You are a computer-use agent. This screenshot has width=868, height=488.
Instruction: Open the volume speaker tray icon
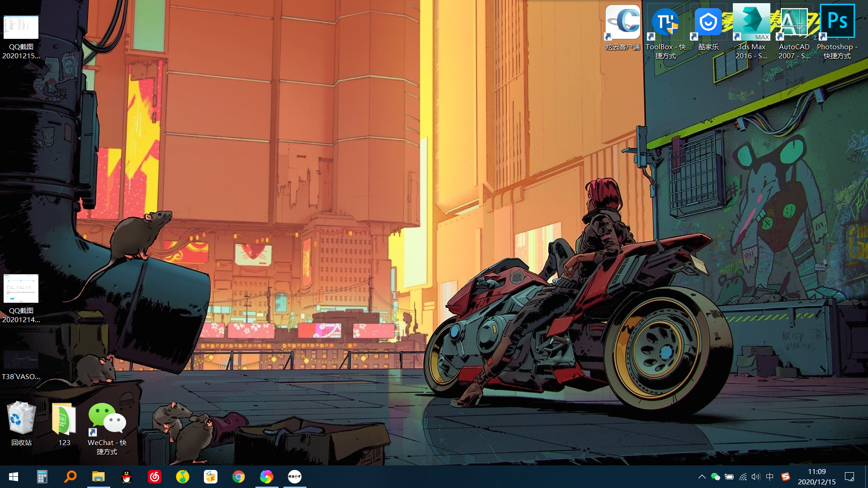click(x=756, y=477)
